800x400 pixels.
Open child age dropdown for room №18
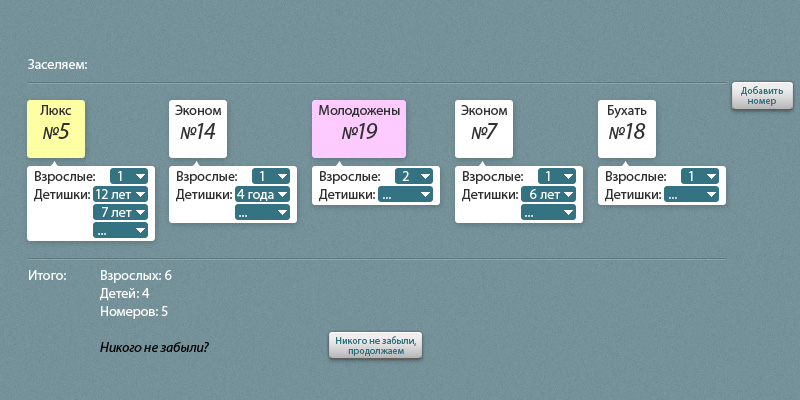coord(691,194)
